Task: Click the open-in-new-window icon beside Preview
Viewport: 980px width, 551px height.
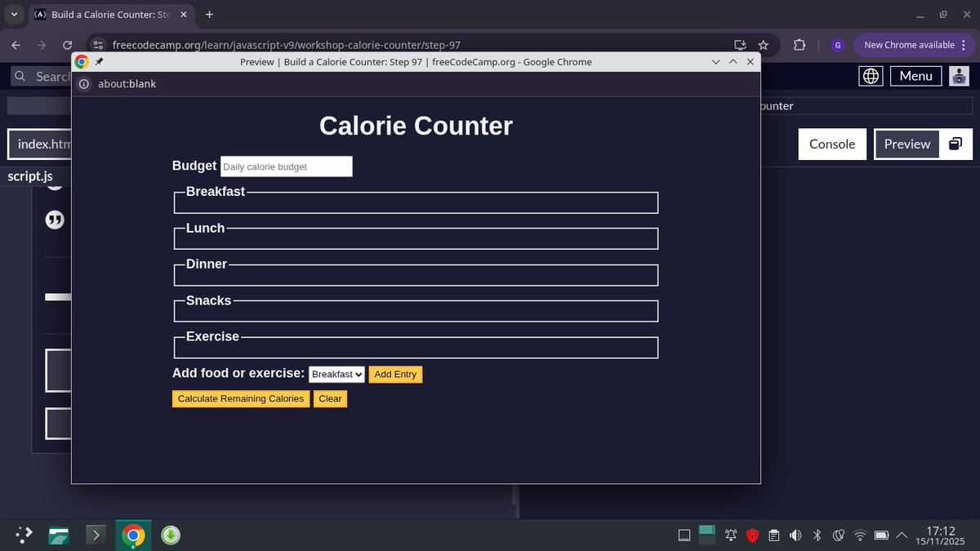Action: coord(955,143)
